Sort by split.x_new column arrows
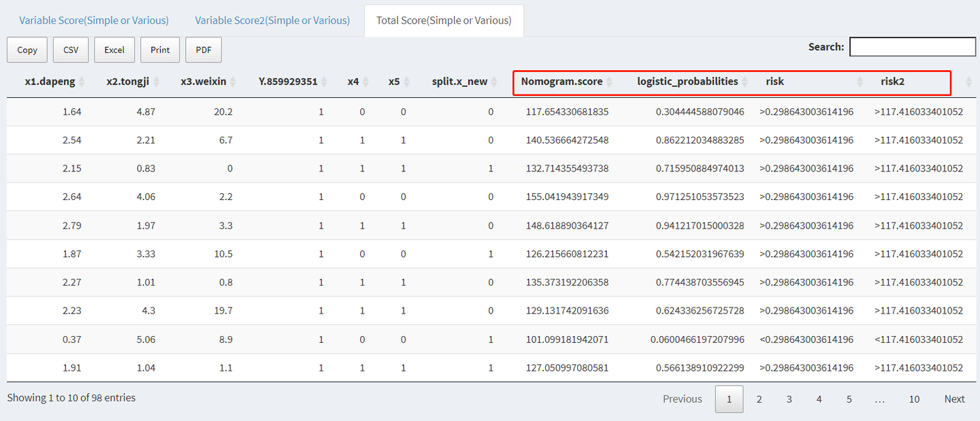The width and height of the screenshot is (980, 421). (494, 82)
